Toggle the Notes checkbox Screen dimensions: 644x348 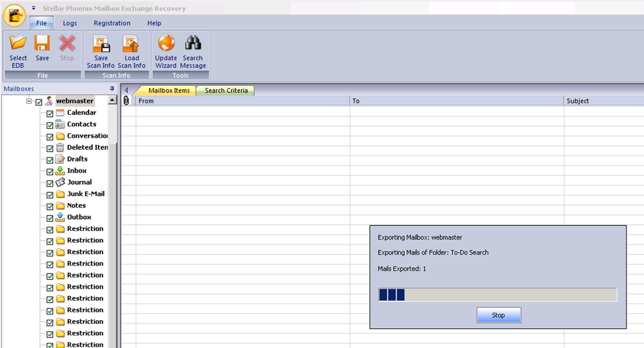click(49, 206)
